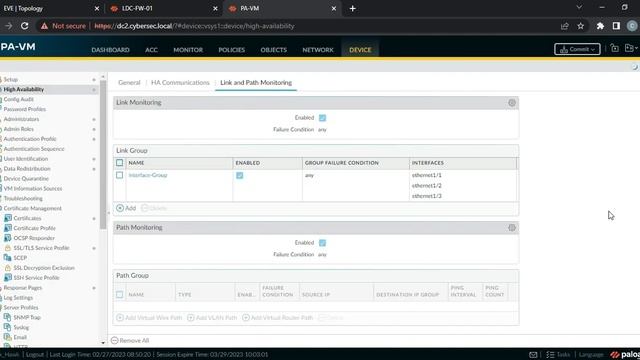The height and width of the screenshot is (360, 640).
Task: Open browser extensions puzzle icon
Action: pyautogui.click(x=600, y=26)
